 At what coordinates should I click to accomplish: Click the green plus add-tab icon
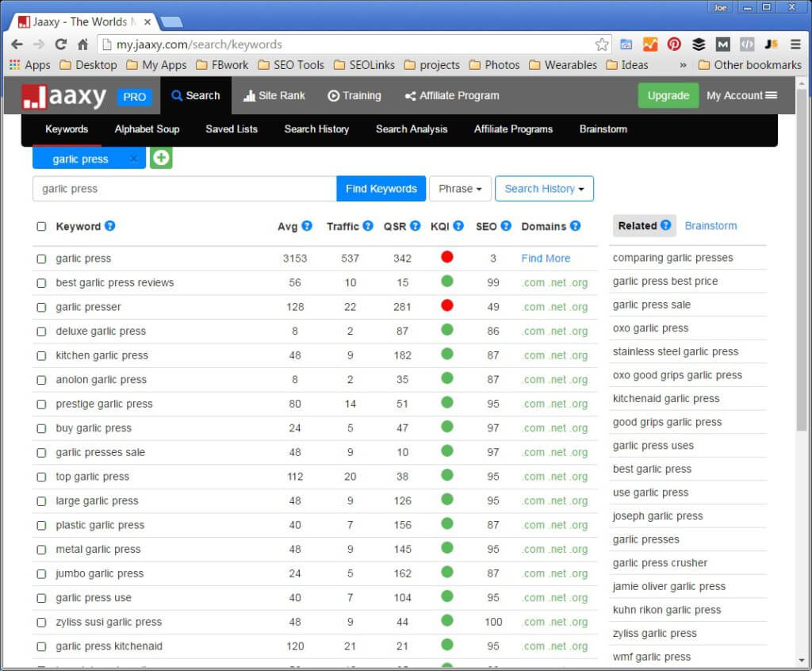point(161,158)
